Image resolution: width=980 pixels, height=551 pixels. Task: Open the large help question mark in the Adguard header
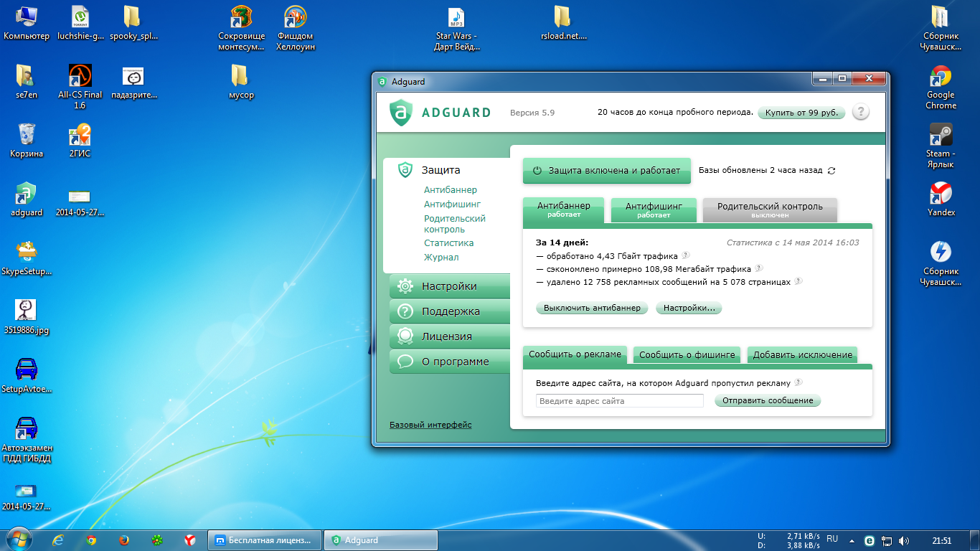(860, 112)
